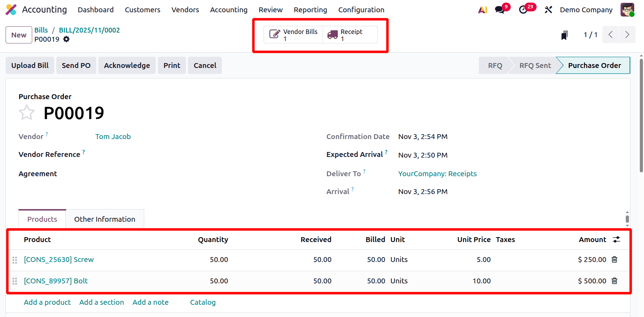Open the user profile avatar menu
The height and width of the screenshot is (317, 644).
[627, 9]
